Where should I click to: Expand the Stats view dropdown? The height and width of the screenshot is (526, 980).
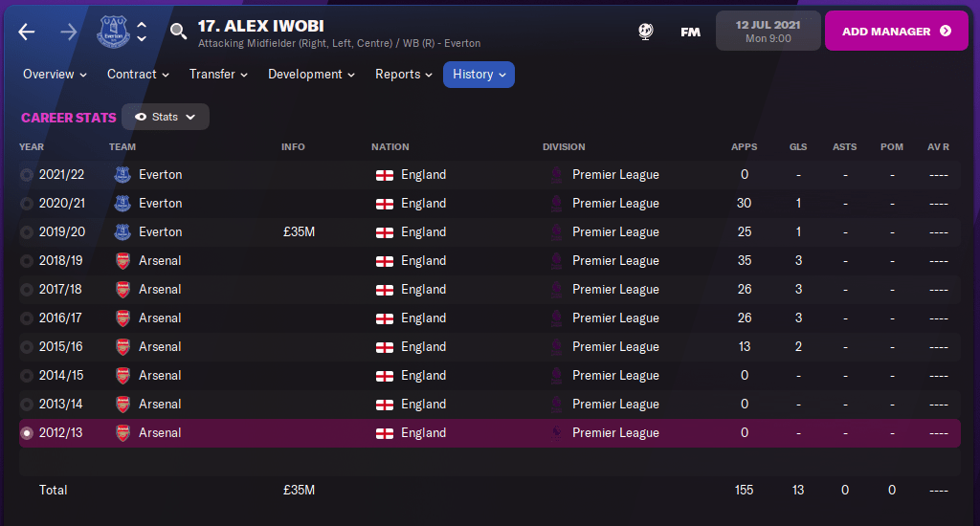[166, 117]
